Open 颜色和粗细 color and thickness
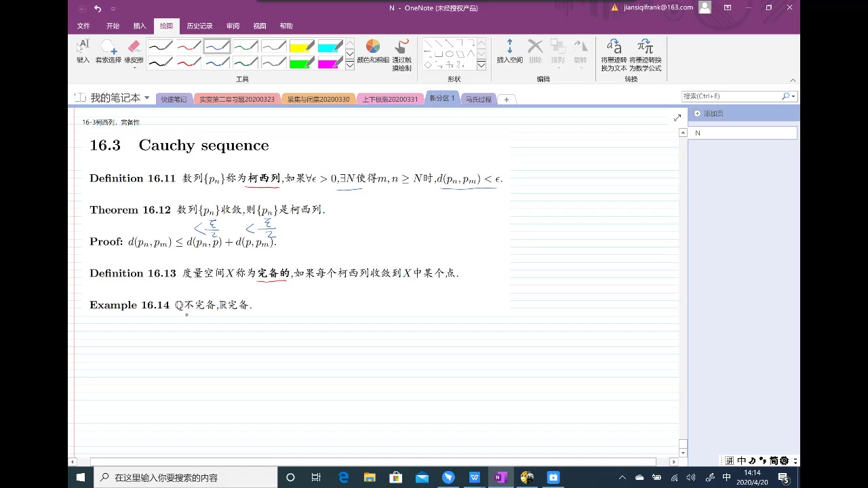Viewport: 868px width, 488px height. coord(373,52)
